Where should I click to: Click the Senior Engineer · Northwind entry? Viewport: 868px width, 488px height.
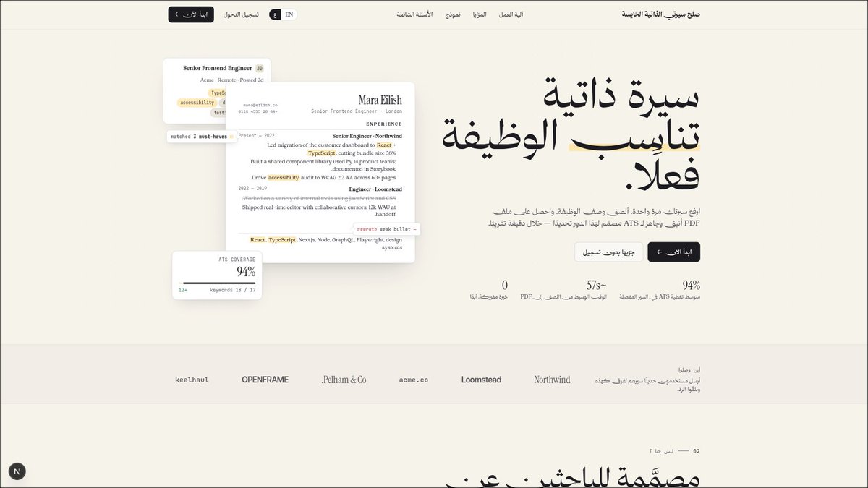click(367, 136)
